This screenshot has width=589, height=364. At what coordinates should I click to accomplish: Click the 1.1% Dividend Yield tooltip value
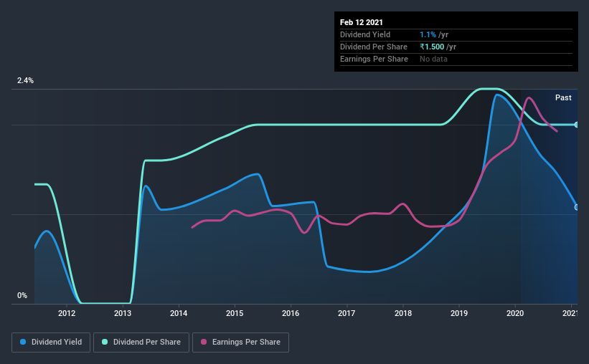428,34
